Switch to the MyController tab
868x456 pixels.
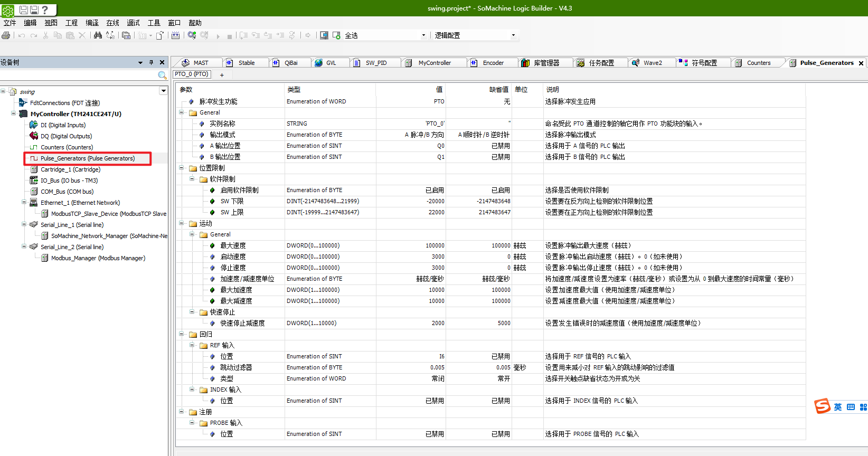[x=434, y=63]
